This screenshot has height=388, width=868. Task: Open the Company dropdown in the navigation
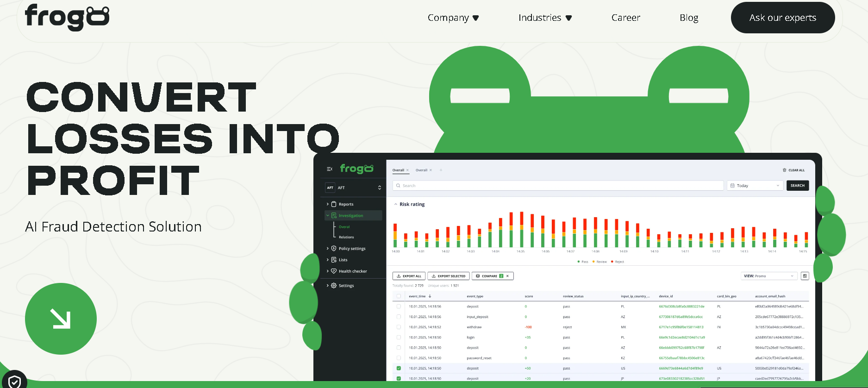(453, 18)
